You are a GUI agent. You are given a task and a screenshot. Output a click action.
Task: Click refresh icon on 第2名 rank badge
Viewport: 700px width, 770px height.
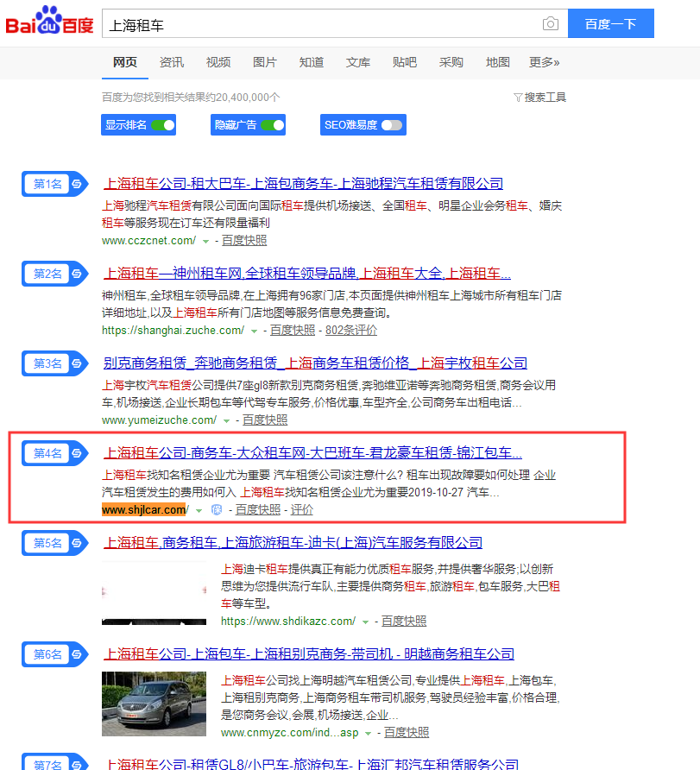[x=77, y=274]
